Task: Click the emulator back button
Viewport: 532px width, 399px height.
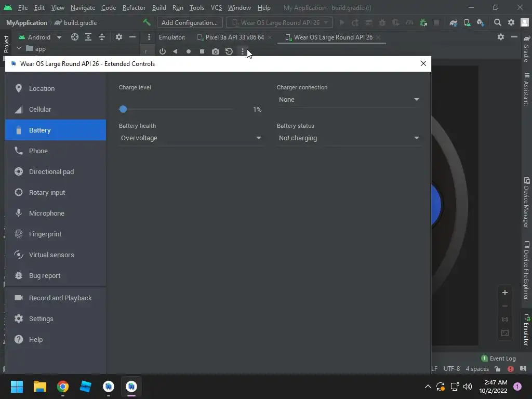Action: 175,51
